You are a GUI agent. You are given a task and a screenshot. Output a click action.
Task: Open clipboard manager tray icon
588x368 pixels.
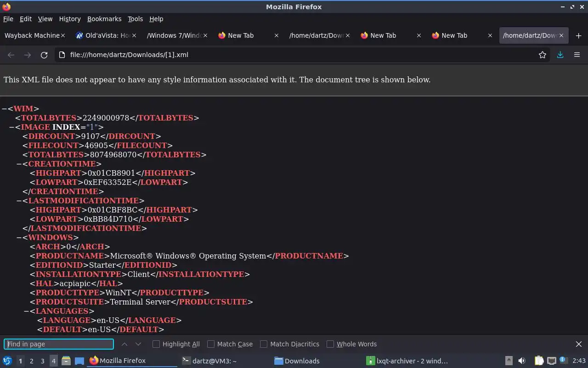[539, 361]
